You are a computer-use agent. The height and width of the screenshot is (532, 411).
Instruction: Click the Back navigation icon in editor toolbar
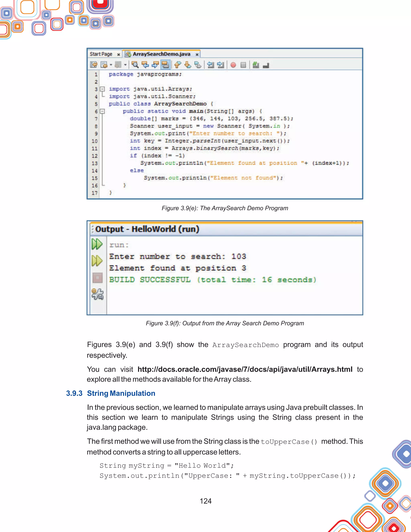104,65
